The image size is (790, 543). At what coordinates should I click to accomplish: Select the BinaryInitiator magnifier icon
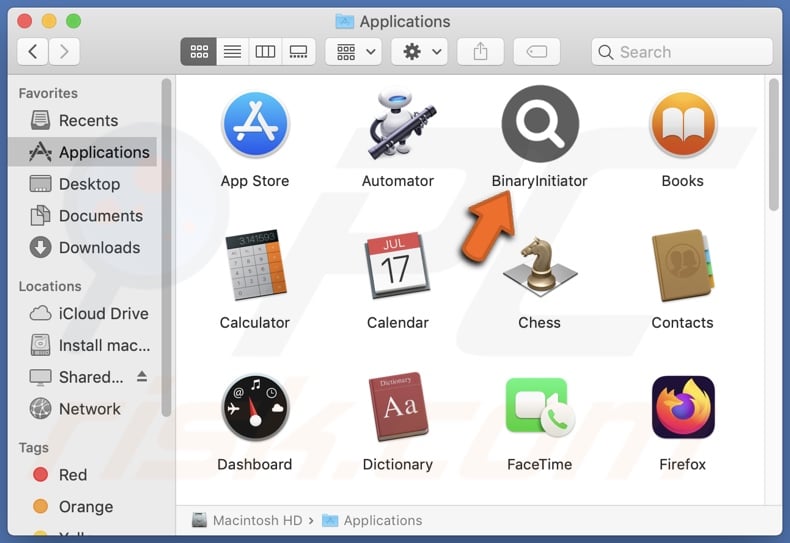coord(540,123)
